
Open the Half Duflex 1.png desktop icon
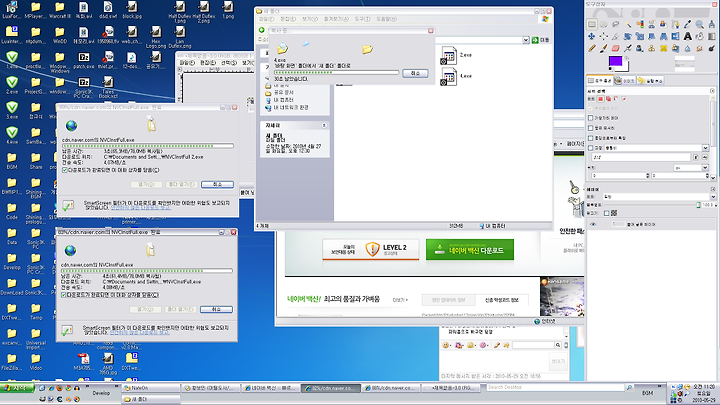pos(180,12)
